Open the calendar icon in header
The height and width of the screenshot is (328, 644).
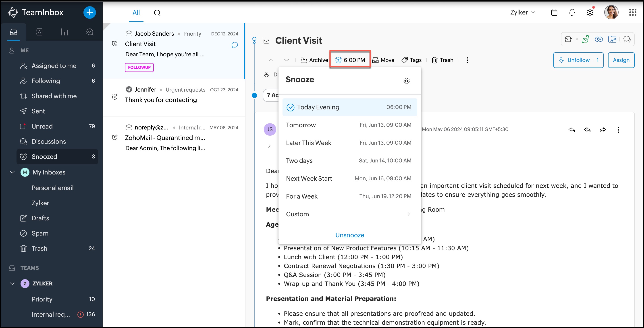point(554,12)
